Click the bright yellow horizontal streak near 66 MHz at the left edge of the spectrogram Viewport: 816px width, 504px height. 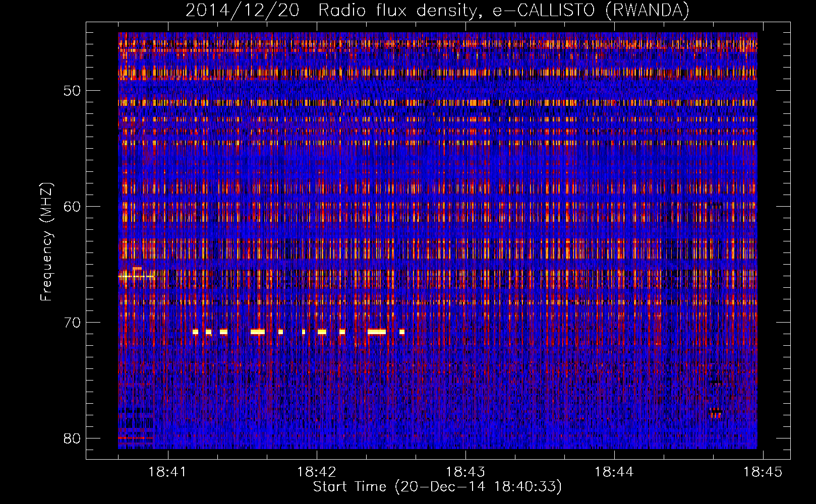coord(136,276)
